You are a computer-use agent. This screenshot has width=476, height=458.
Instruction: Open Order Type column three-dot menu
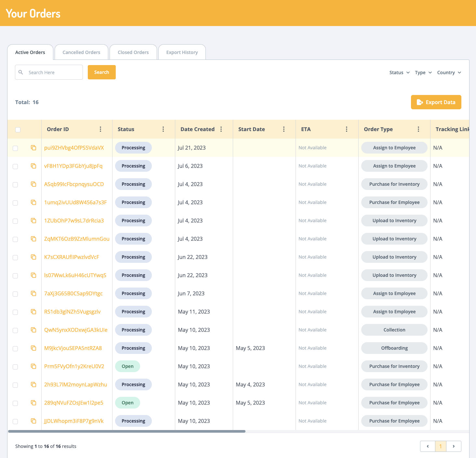click(x=418, y=129)
